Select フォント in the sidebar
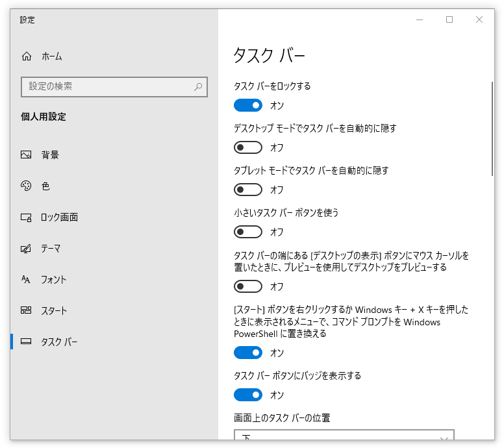The image size is (504, 448). (114, 280)
